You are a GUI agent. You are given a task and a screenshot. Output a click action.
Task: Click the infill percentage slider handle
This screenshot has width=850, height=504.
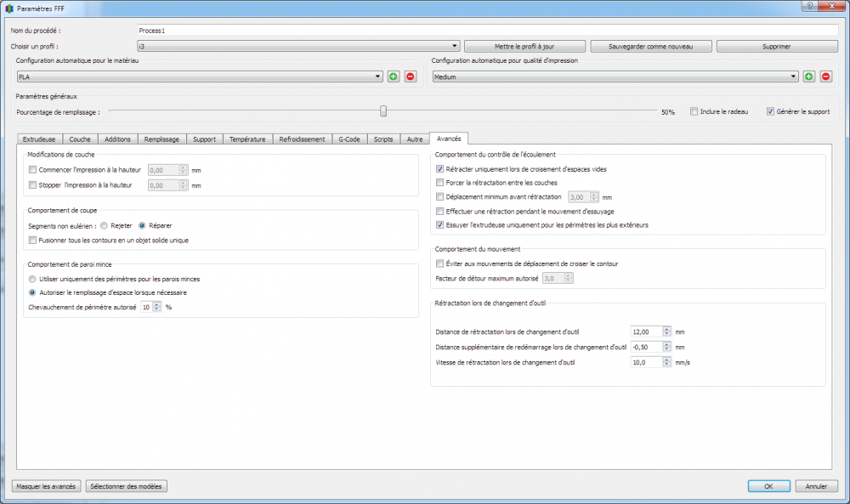383,111
